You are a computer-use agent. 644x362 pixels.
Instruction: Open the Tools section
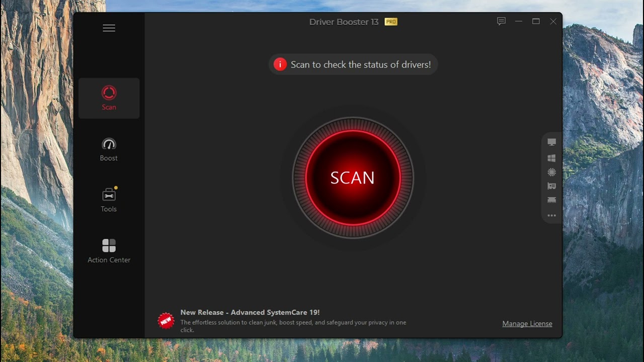(x=109, y=200)
